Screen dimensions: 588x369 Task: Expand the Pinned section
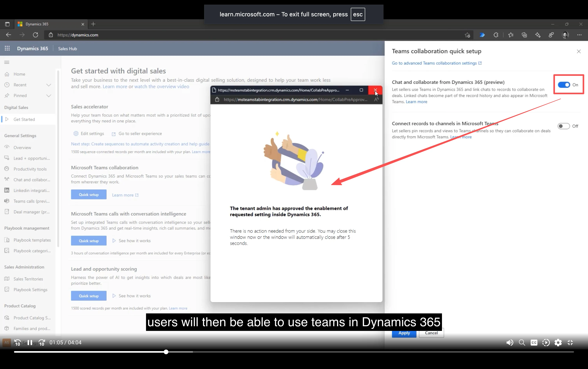coord(49,96)
